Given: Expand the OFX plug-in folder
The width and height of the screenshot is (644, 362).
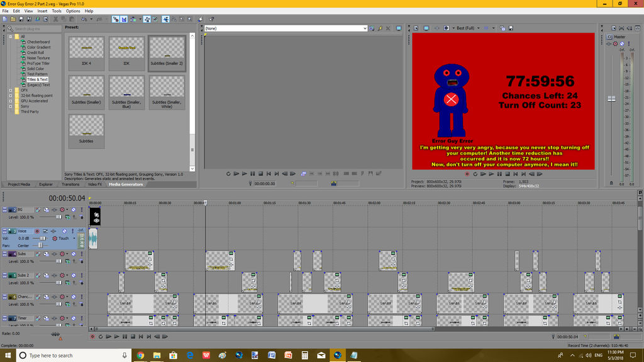Looking at the screenshot, I should 11,90.
